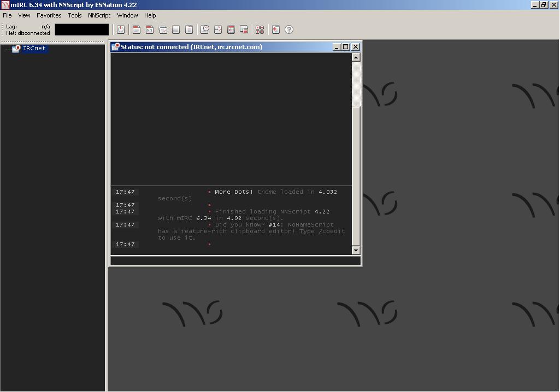This screenshot has width=560, height=392.
Task: Click the Status window title icon
Action: point(116,47)
